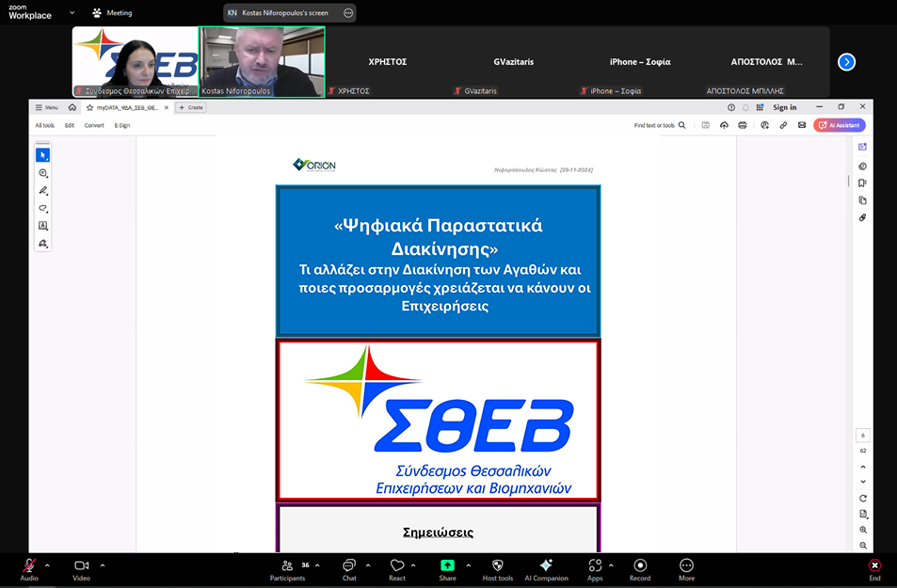This screenshot has height=588, width=897.
Task: Expand video options arrow next to Video
Action: tap(103, 565)
